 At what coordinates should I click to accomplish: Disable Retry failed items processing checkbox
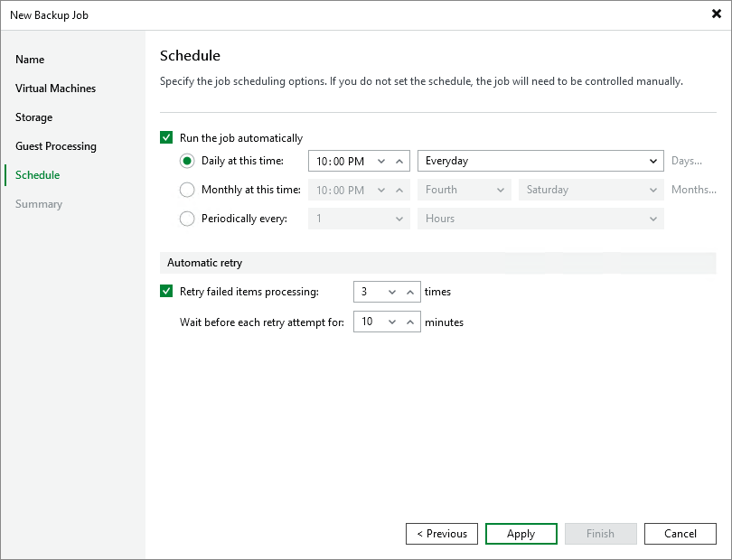coord(166,292)
